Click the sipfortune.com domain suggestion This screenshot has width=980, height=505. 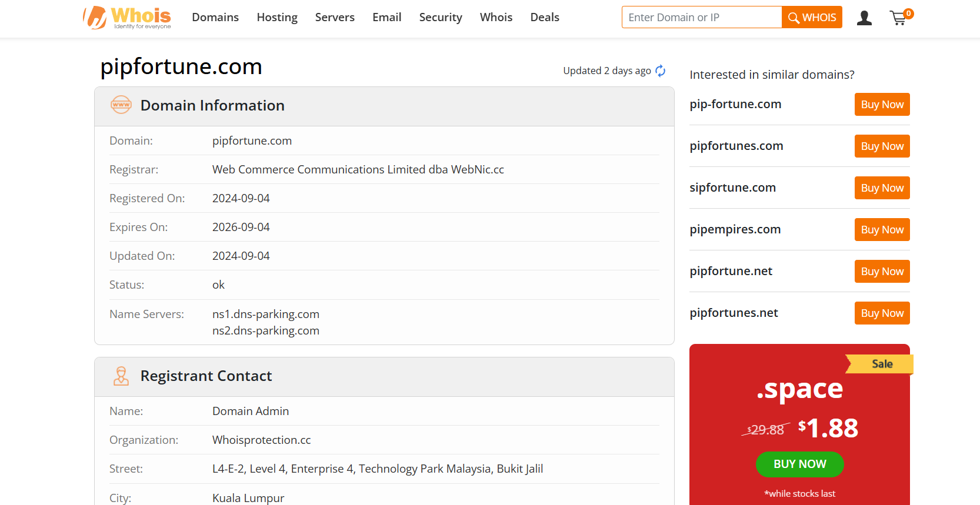coord(732,188)
